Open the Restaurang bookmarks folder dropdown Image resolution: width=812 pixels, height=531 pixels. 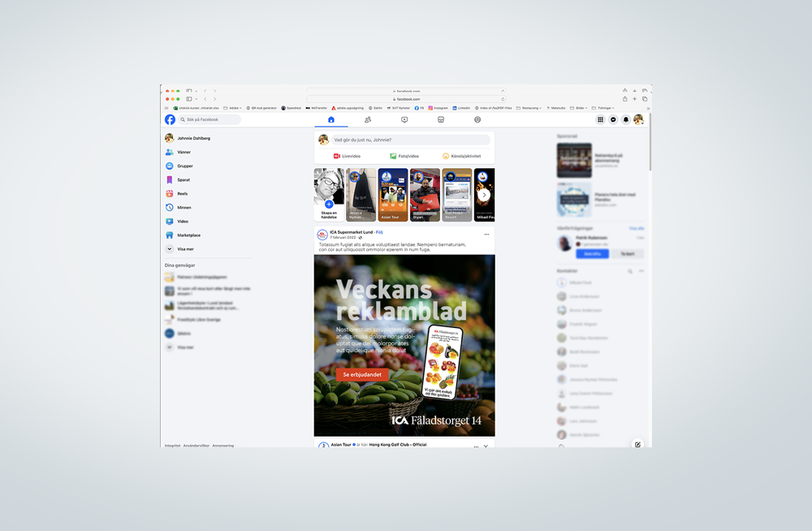click(532, 107)
